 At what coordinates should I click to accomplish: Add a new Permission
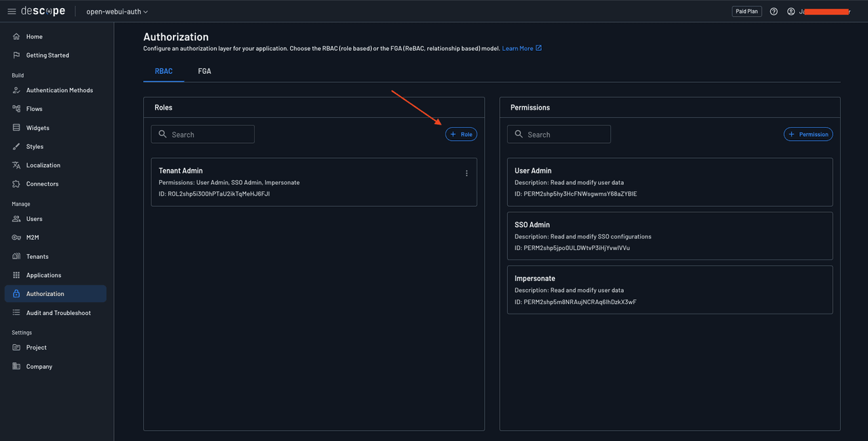808,135
